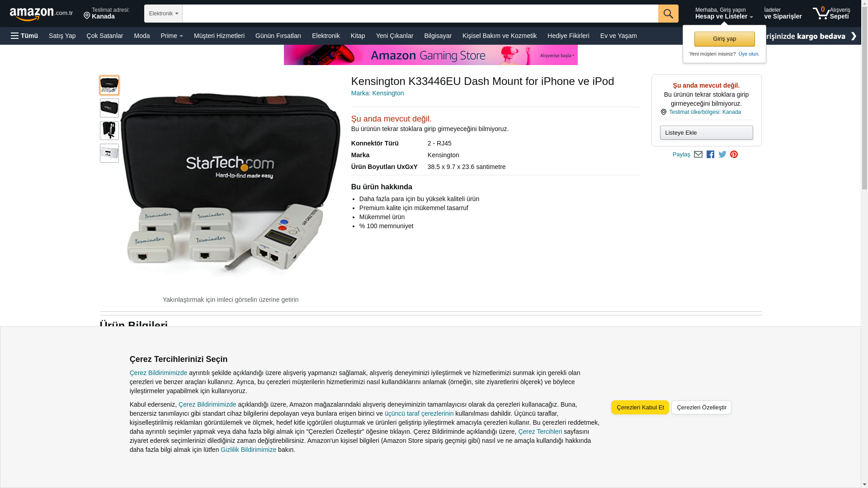Share product on Facebook icon

click(x=710, y=155)
